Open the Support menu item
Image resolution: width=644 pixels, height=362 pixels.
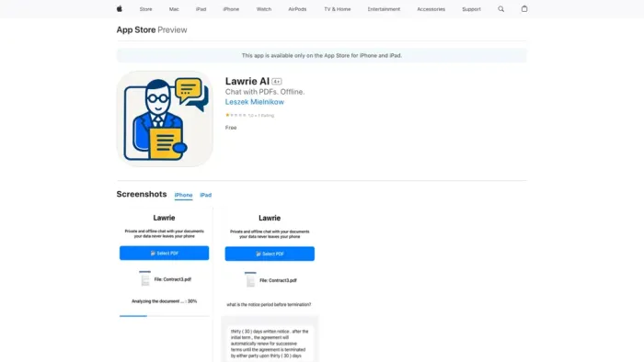click(x=471, y=9)
